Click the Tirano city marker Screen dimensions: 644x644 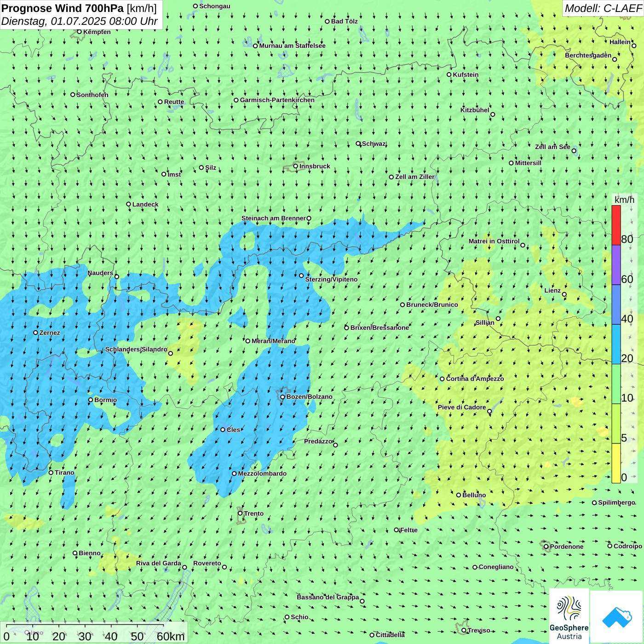(x=51, y=472)
